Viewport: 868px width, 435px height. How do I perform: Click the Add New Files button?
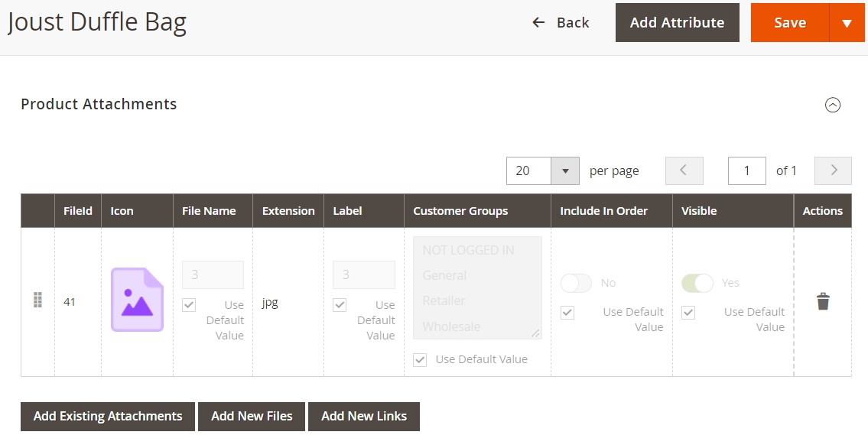(x=252, y=416)
